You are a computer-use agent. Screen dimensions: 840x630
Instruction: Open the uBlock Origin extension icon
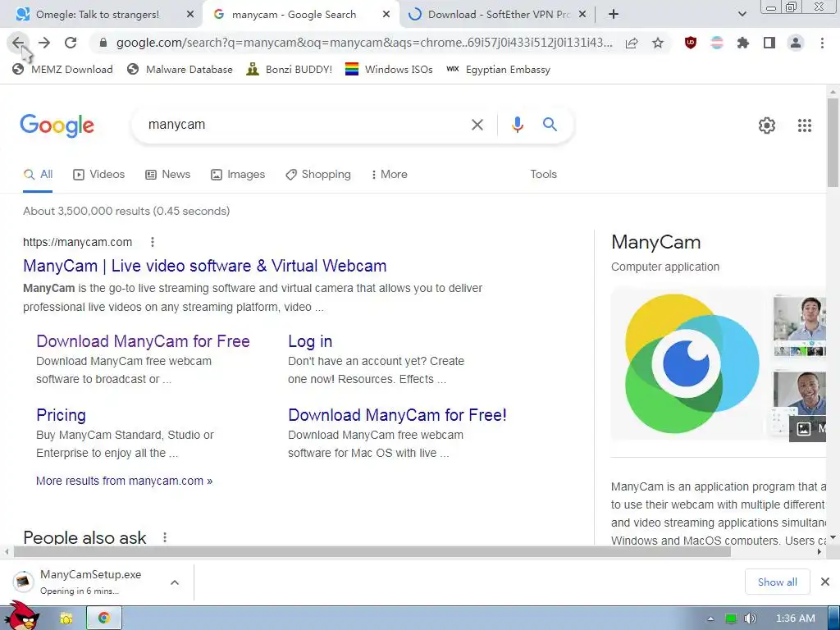691,43
